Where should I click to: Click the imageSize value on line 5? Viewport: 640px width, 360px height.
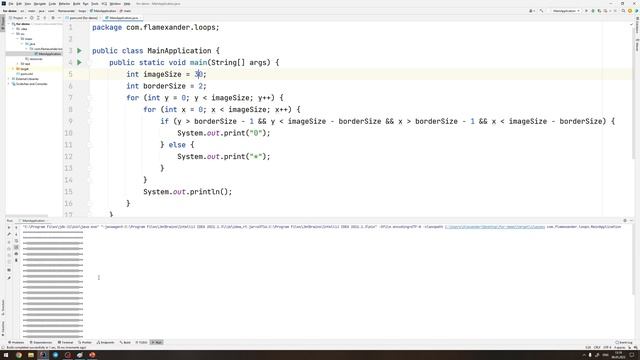(198, 74)
